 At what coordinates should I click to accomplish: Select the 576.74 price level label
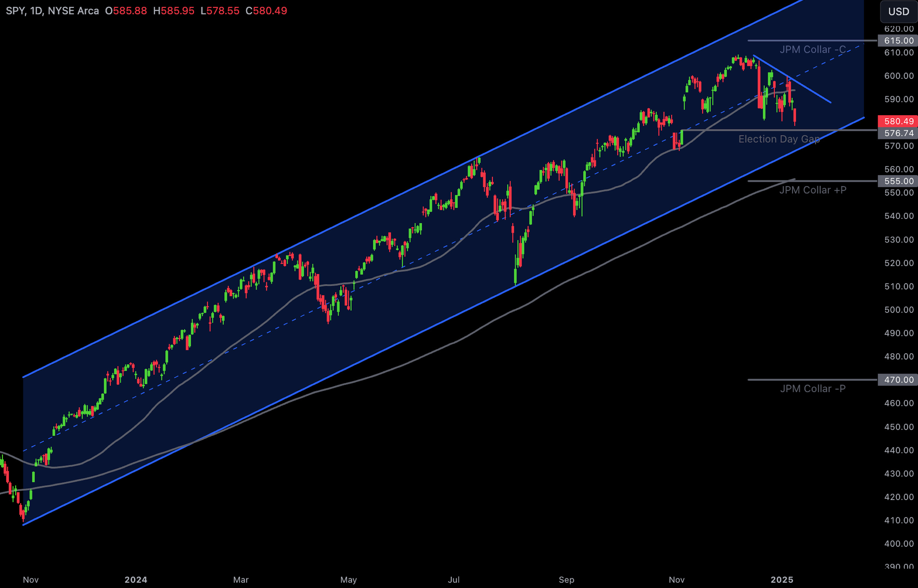point(898,133)
